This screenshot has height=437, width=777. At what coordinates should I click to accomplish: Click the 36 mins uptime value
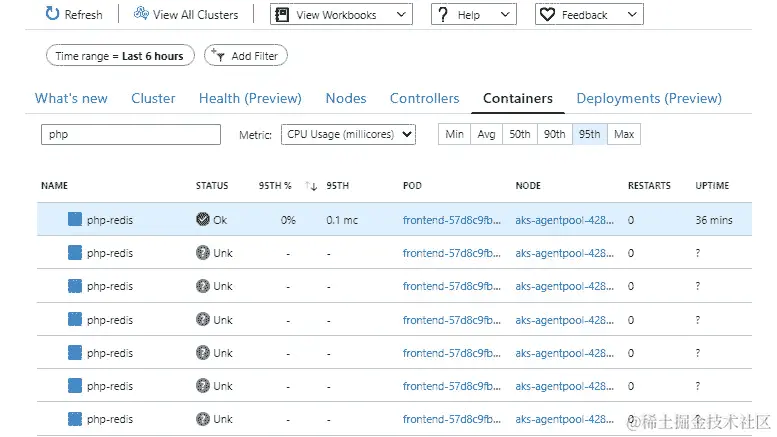click(x=714, y=220)
